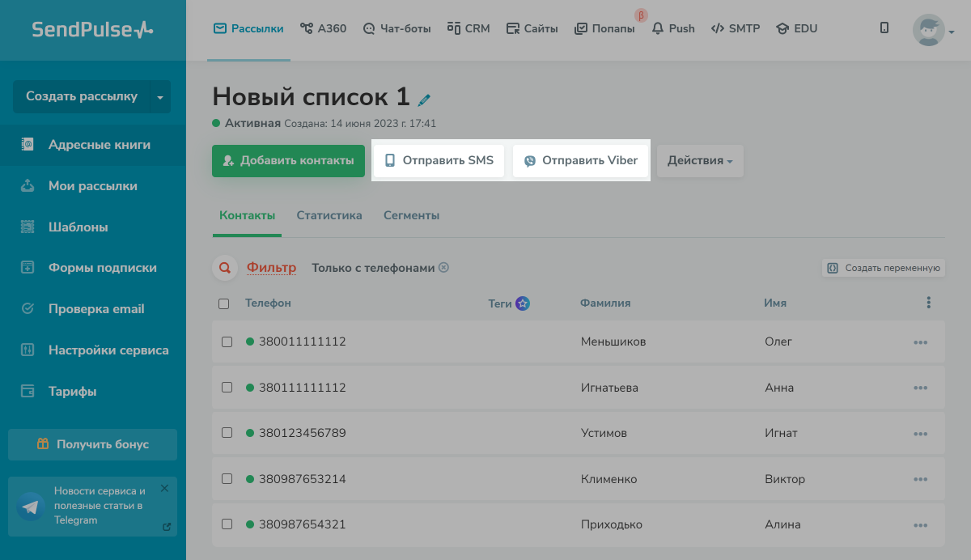Open the column settings three-dot menu
Image resolution: width=971 pixels, height=560 pixels.
(x=928, y=303)
